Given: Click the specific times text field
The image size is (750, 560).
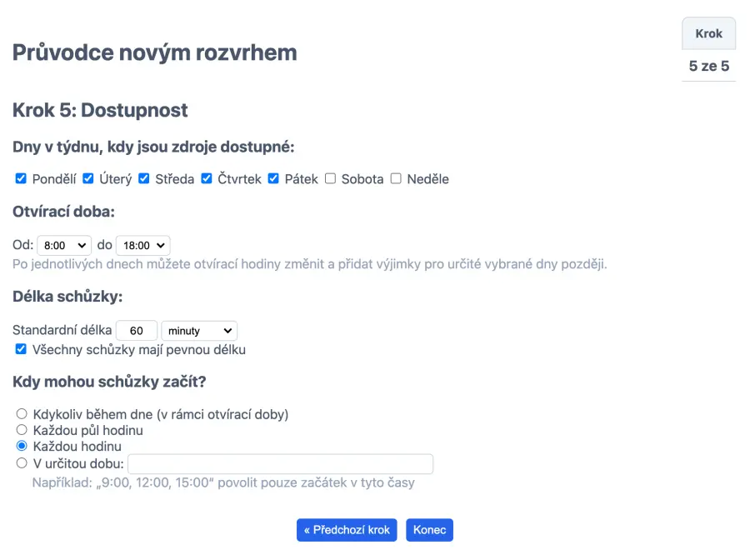Looking at the screenshot, I should [x=280, y=463].
